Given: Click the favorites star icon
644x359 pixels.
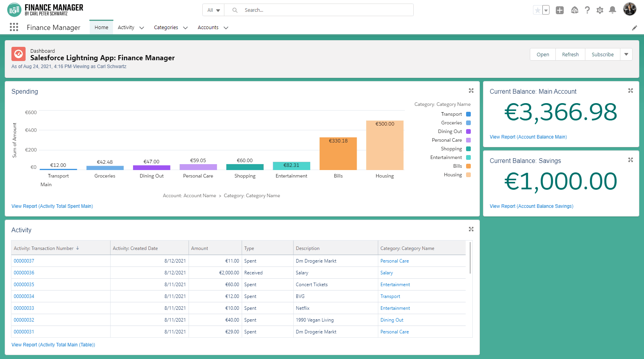Looking at the screenshot, I should tap(537, 10).
